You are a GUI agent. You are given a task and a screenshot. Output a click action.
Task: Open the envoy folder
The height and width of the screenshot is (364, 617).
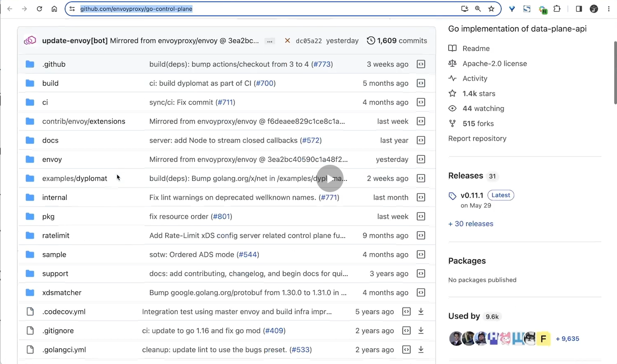click(x=52, y=159)
